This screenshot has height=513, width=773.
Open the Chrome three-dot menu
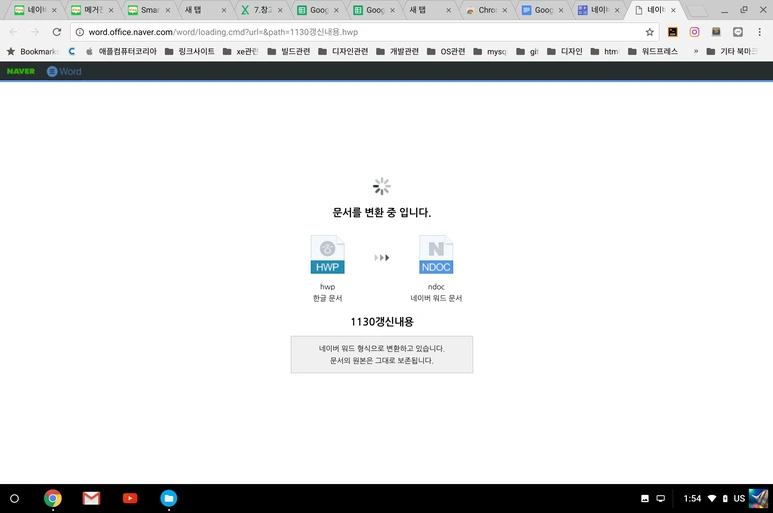pos(759,32)
